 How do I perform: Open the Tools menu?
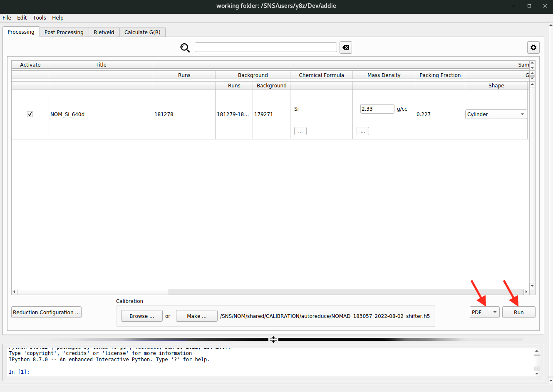click(x=40, y=17)
